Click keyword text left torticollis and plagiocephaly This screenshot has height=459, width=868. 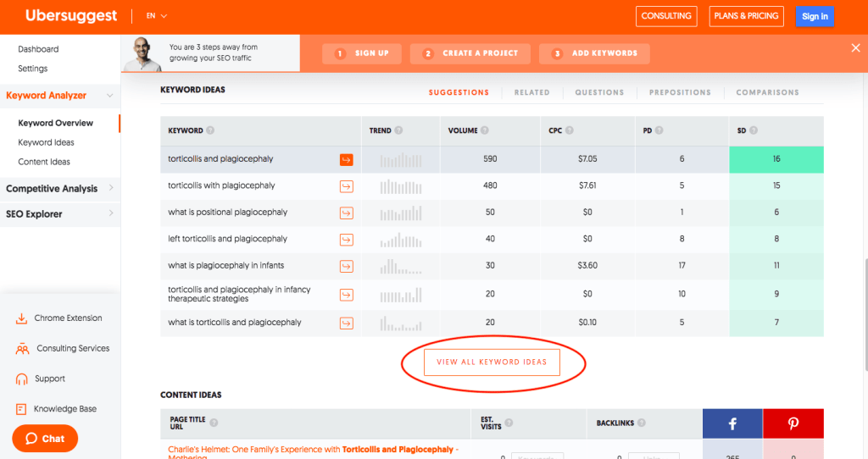pos(227,239)
